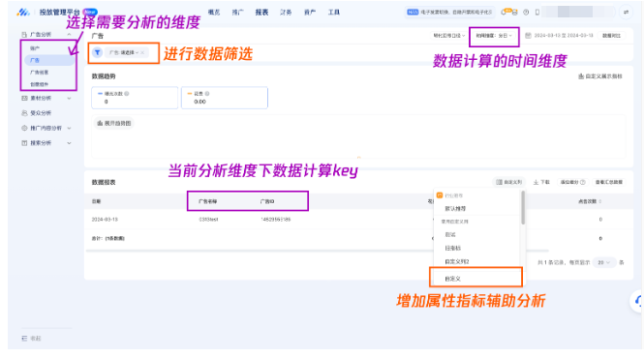The image size is (644, 358).
Task: Open the customer service headset icon
Action: (637, 301)
